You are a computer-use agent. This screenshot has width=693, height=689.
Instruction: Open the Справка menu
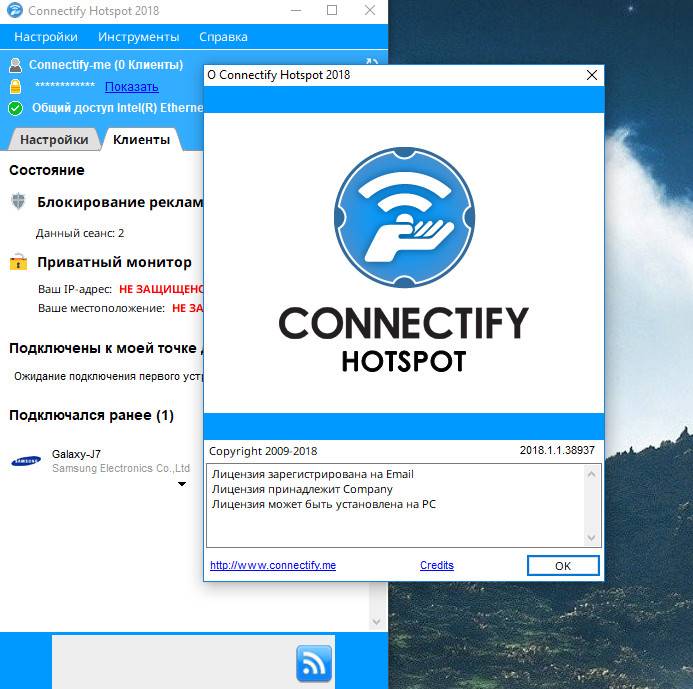[x=223, y=37]
